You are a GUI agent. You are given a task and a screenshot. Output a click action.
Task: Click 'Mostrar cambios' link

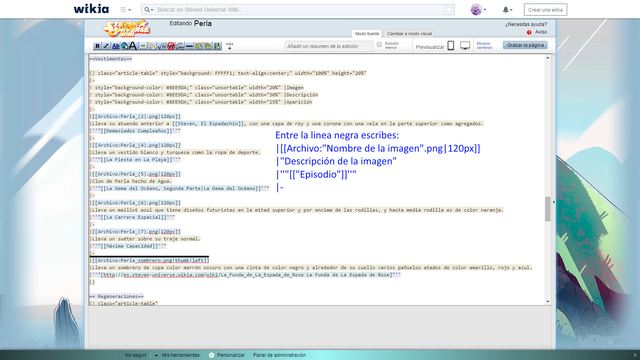484,45
